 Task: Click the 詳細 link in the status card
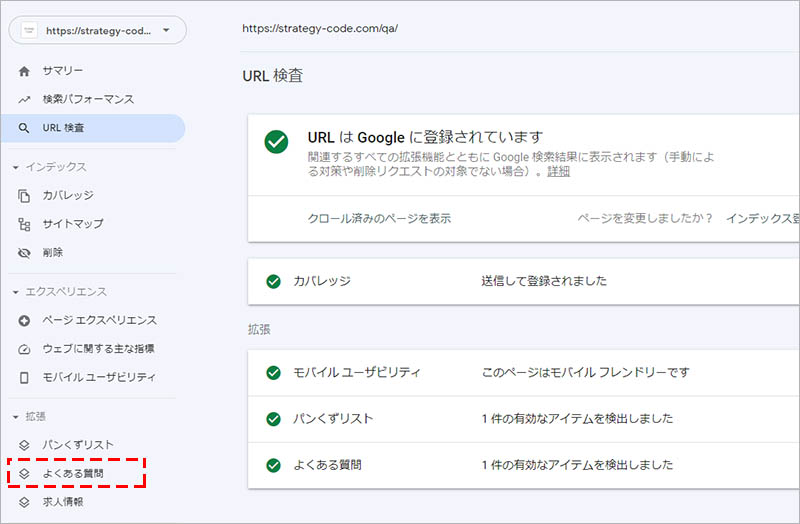click(558, 171)
